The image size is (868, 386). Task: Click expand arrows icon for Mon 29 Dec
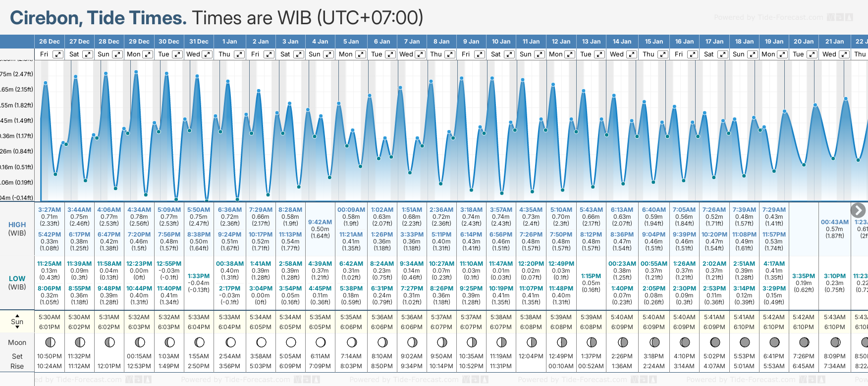[147, 54]
